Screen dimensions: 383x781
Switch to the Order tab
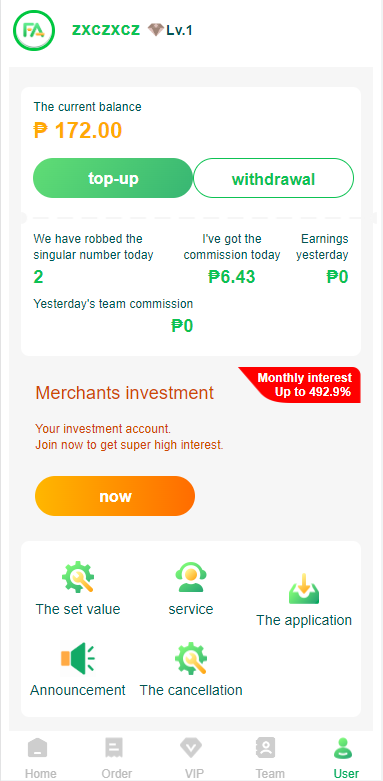117,759
